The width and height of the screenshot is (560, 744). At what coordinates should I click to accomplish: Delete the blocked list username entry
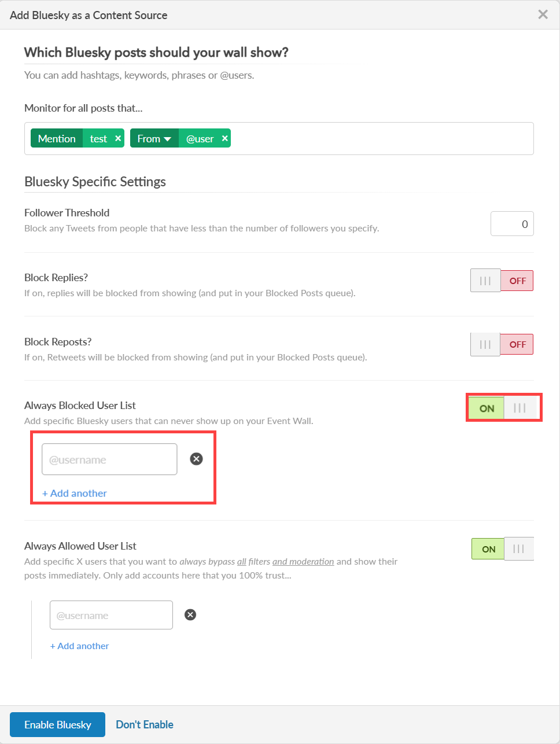pos(197,459)
